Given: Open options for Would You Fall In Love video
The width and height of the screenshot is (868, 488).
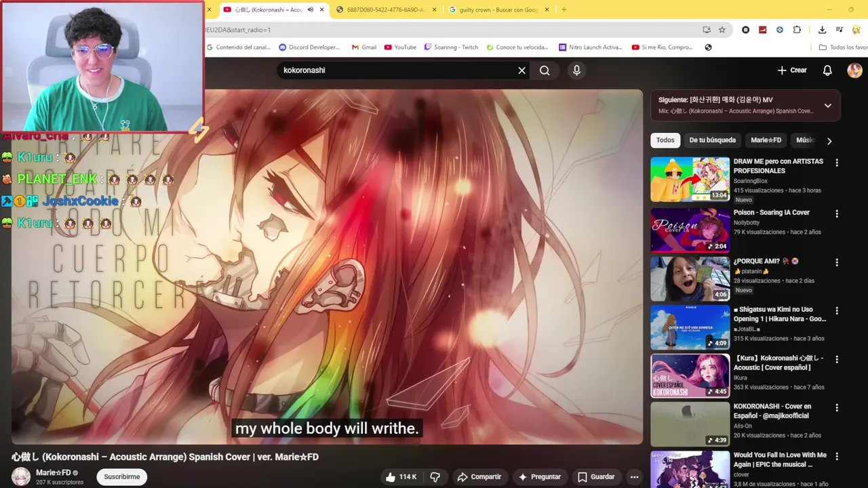Looking at the screenshot, I should click(x=837, y=457).
